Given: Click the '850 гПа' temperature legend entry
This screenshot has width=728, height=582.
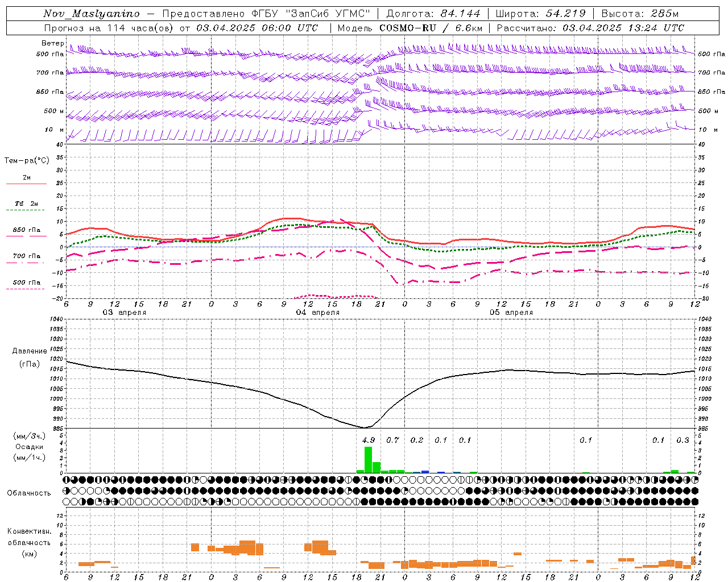Looking at the screenshot, I should point(27,230).
